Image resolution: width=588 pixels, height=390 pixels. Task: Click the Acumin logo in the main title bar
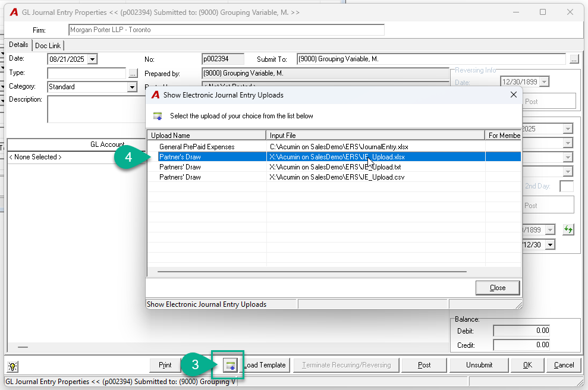coord(14,12)
